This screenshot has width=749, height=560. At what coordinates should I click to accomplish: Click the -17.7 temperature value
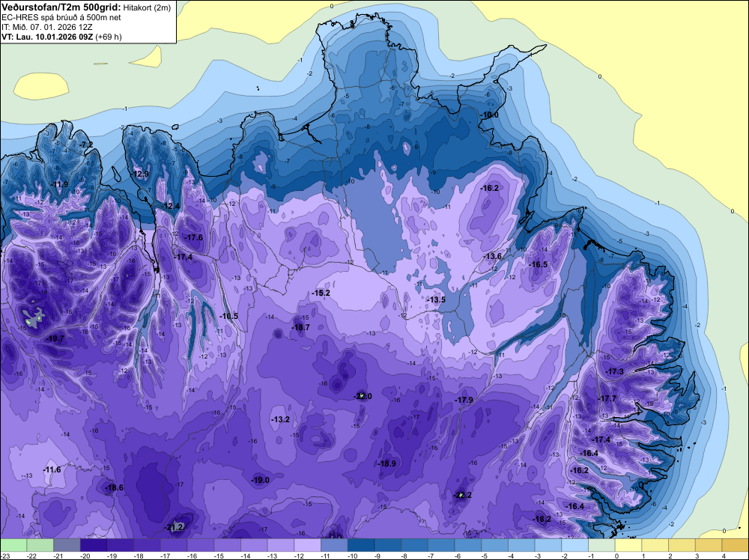[x=607, y=398]
